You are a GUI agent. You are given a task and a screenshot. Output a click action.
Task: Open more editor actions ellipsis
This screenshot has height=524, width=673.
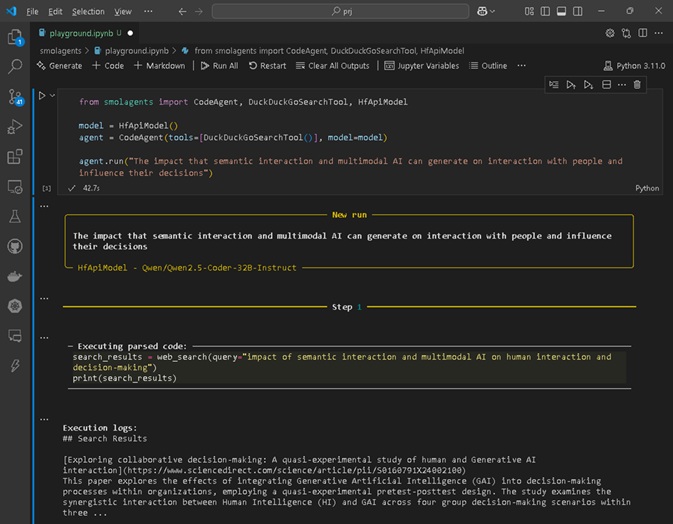[659, 33]
